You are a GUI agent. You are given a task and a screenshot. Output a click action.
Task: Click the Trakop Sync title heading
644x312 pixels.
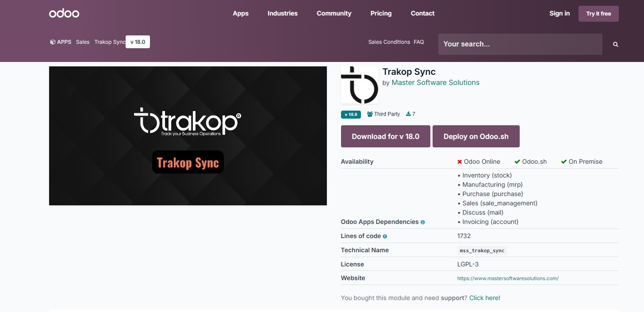[409, 72]
